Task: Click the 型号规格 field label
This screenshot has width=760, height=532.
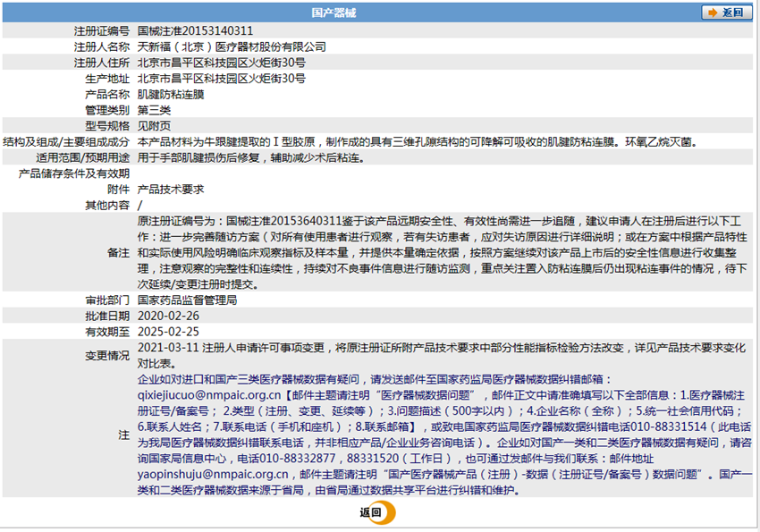Action: (107, 126)
